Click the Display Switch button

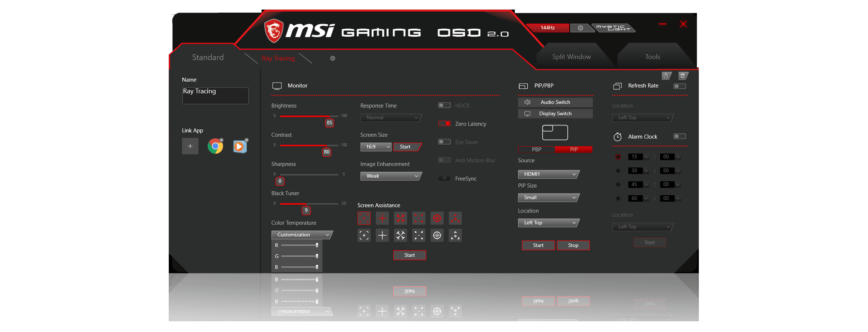[x=555, y=113]
